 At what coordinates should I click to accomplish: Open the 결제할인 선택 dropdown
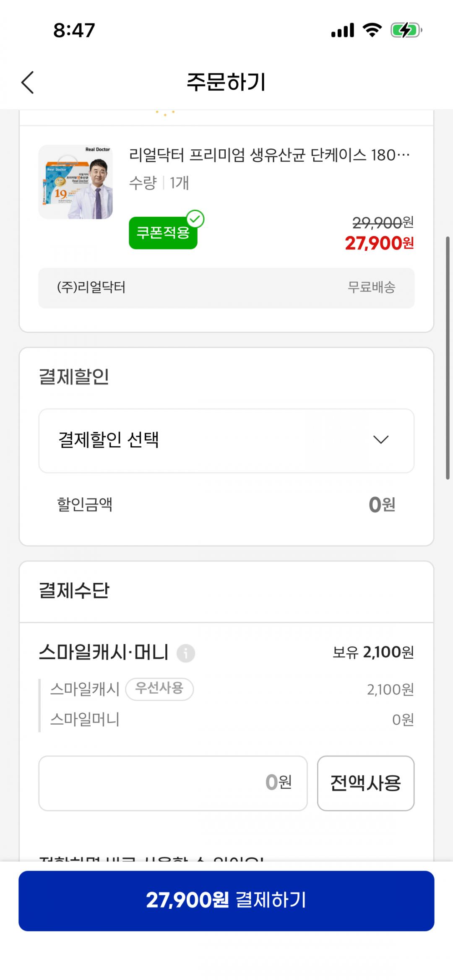pyautogui.click(x=226, y=441)
